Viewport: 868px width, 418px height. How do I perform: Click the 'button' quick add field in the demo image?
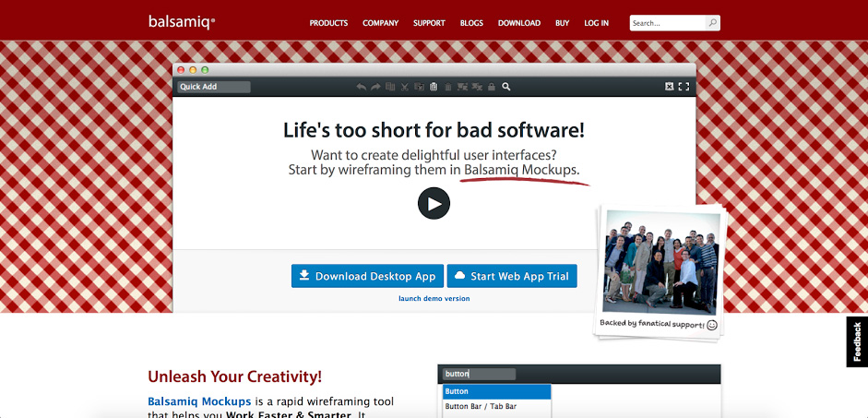tap(479, 374)
